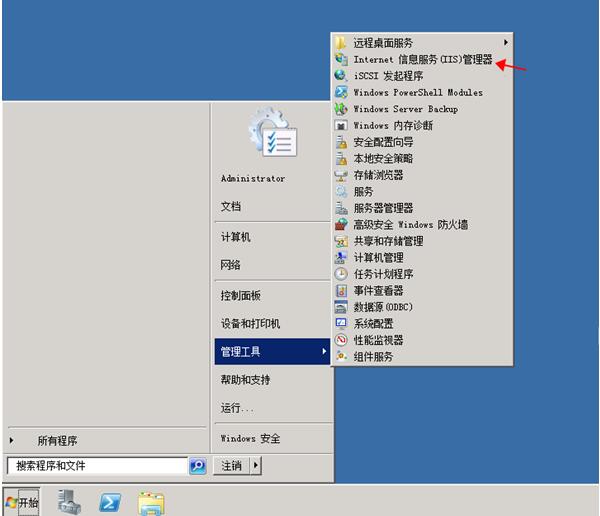Click the 注销 button

[231, 466]
